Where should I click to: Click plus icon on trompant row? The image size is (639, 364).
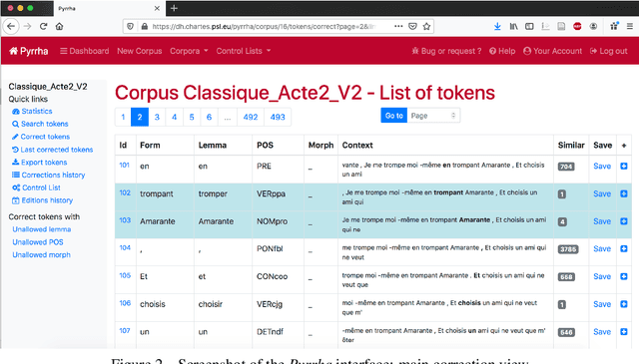[x=624, y=193]
